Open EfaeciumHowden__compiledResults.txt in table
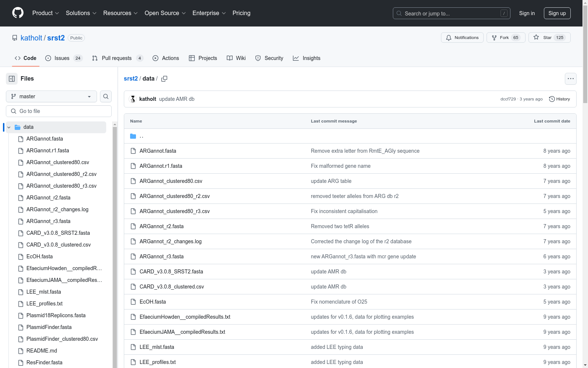This screenshot has height=368, width=588. (185, 317)
